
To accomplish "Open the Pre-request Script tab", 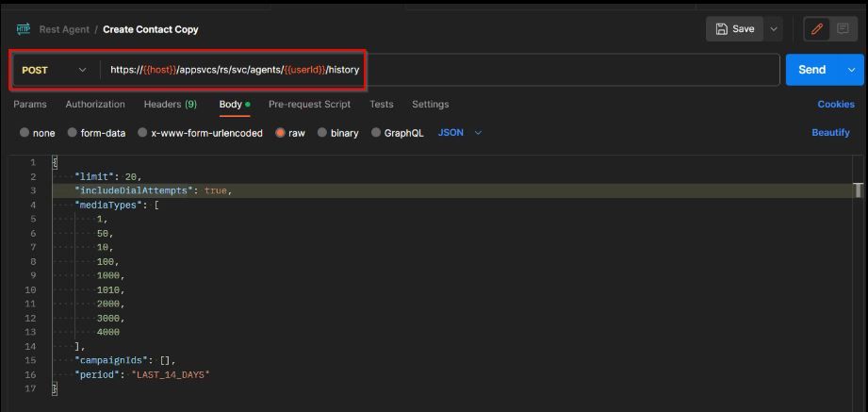I will [309, 104].
